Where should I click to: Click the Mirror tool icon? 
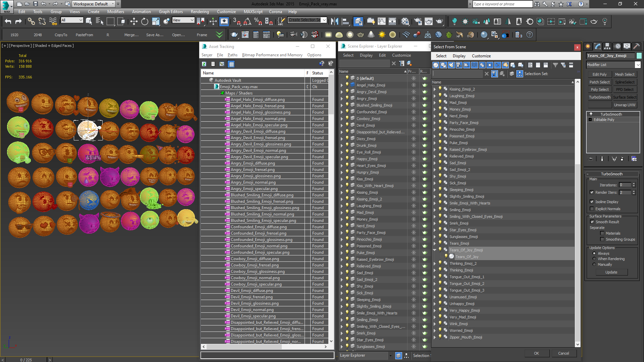pos(334,21)
